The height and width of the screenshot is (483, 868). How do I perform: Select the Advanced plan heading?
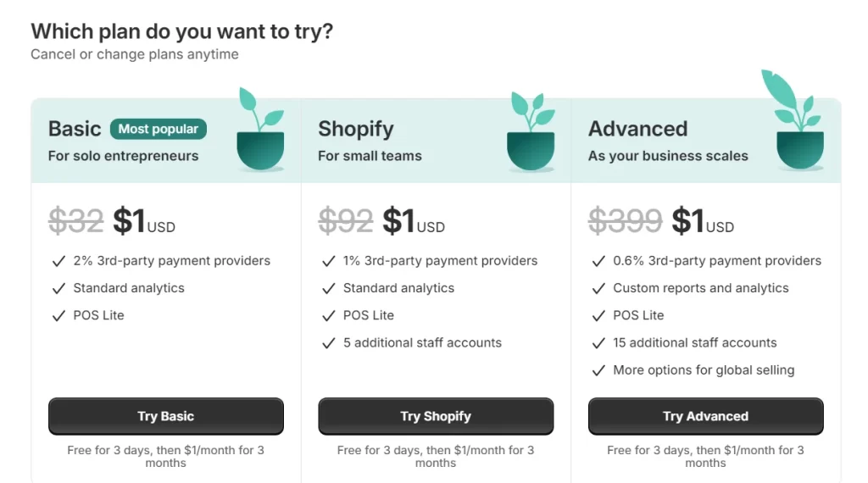(x=637, y=129)
